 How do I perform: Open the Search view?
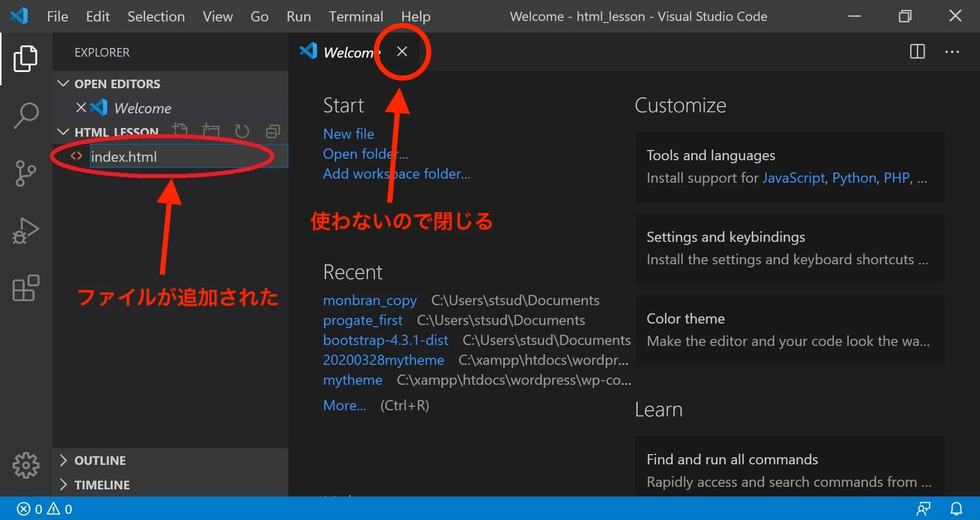click(26, 115)
